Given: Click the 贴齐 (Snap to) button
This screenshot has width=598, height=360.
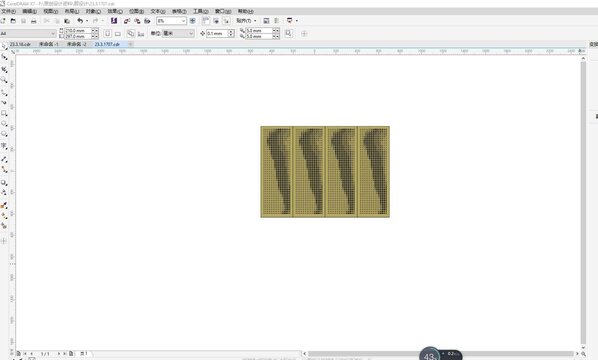Looking at the screenshot, I should tap(246, 21).
